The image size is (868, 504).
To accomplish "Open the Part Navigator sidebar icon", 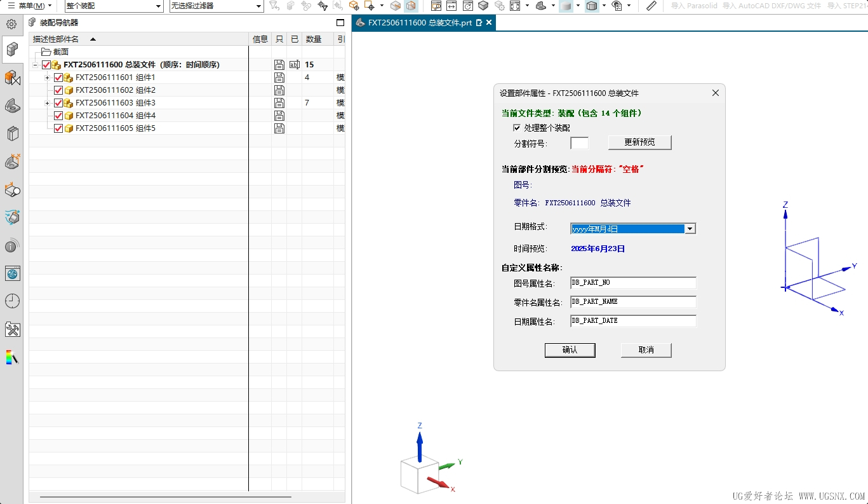I will [12, 106].
